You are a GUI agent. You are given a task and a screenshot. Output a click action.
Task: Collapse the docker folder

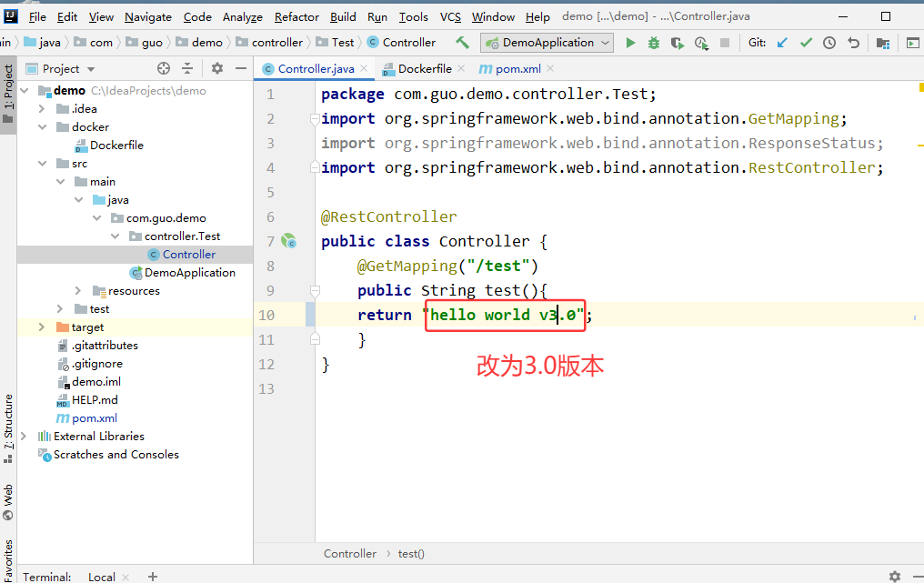(42, 126)
